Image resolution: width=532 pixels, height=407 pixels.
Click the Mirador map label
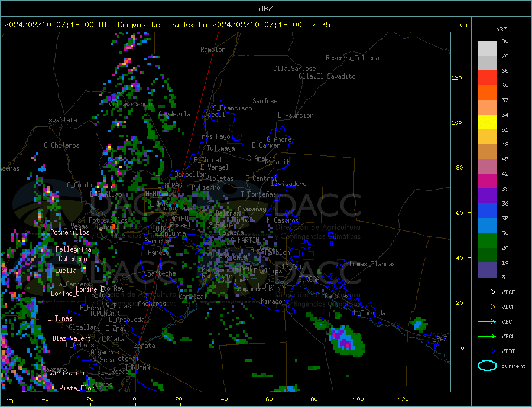pos(273,301)
